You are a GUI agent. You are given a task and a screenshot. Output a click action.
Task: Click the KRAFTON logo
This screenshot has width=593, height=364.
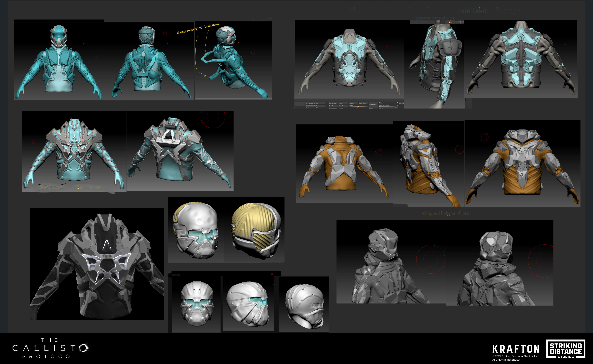tap(516, 349)
